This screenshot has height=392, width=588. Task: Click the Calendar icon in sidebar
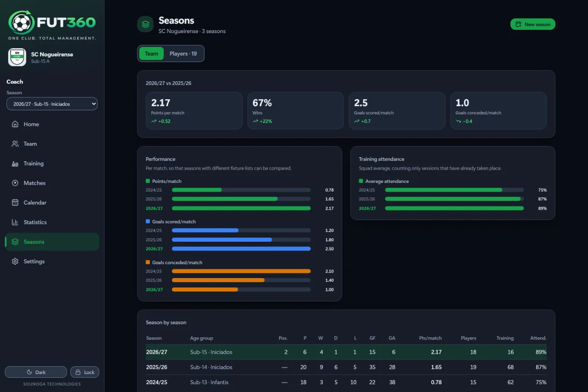click(x=15, y=203)
